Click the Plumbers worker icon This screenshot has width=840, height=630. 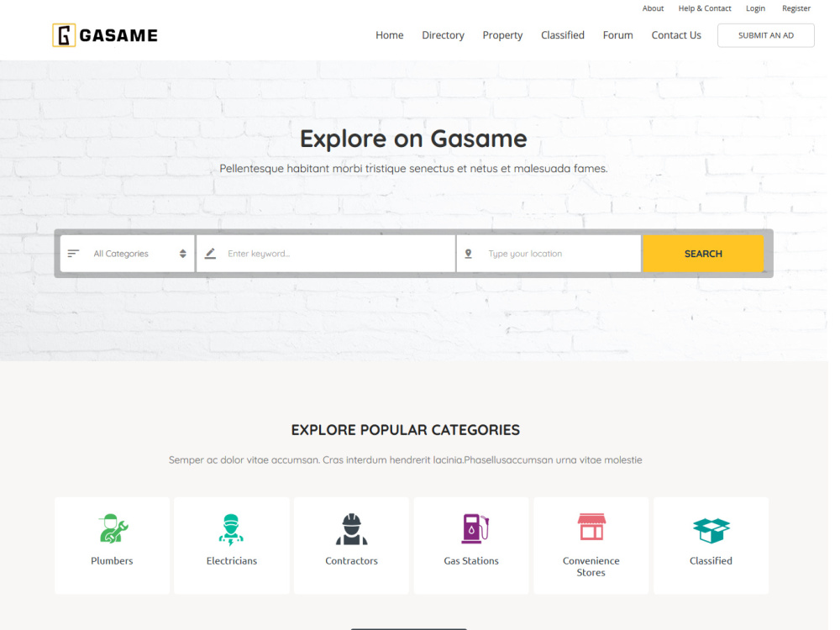(x=113, y=528)
